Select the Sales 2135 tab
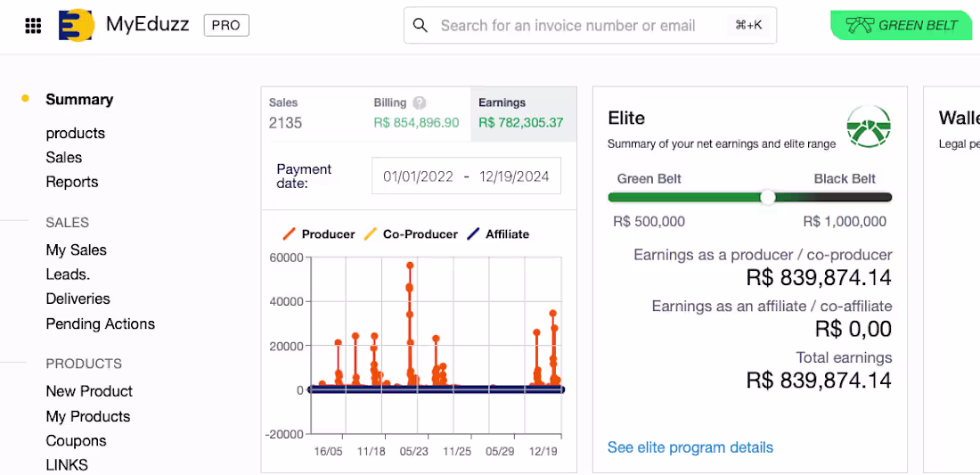980x475 pixels. click(x=313, y=114)
